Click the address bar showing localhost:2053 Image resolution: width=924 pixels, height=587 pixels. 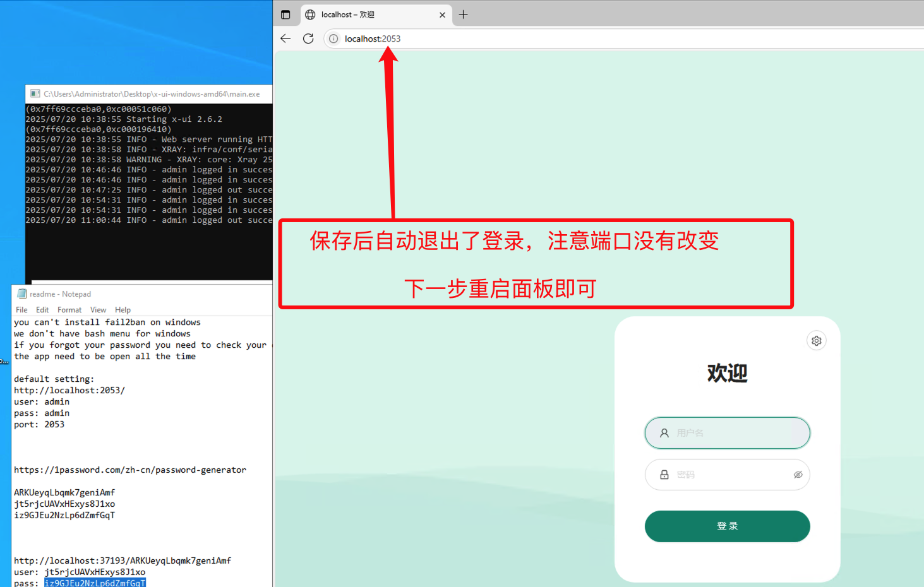[x=624, y=39]
